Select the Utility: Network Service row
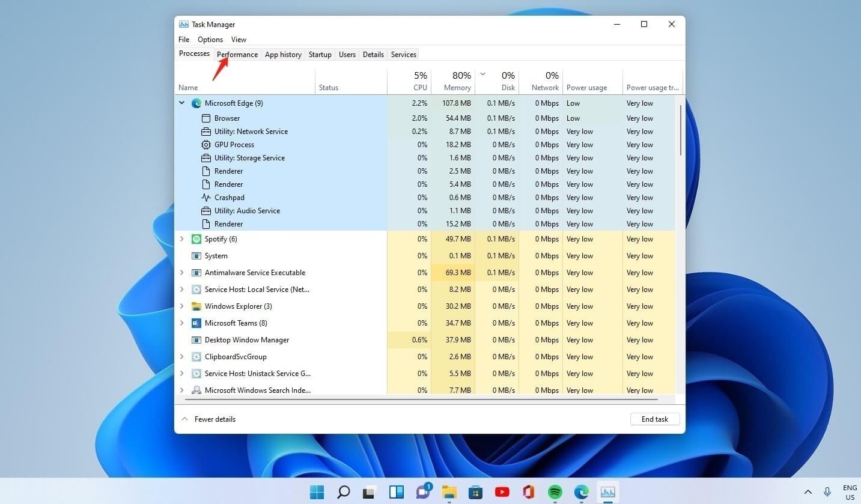The image size is (861, 504). (x=425, y=132)
